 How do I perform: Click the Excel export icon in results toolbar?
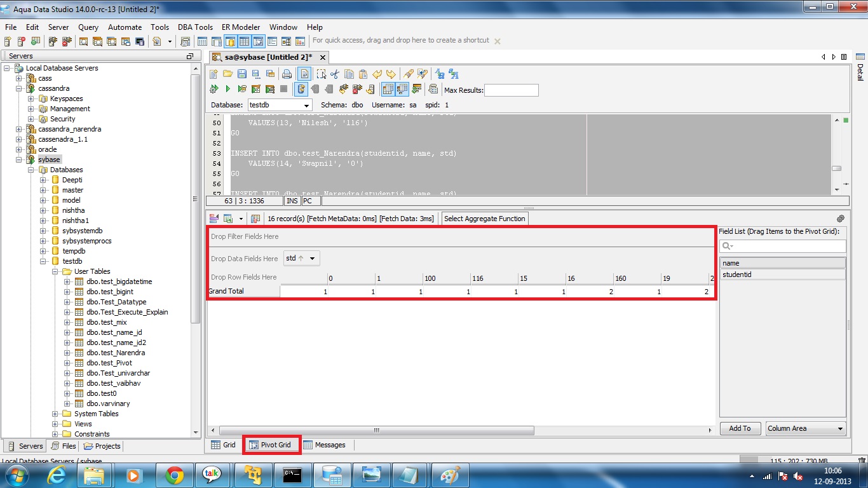click(228, 219)
